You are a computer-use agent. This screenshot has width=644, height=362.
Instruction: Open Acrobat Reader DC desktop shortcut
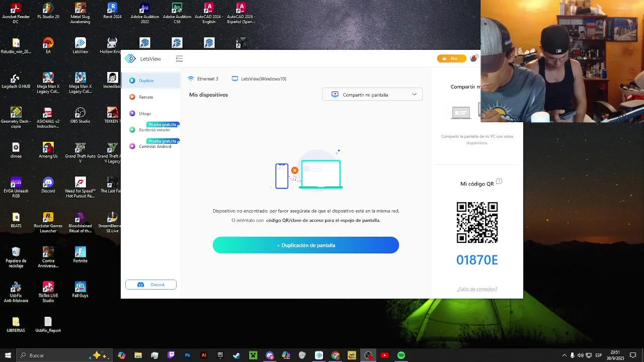pyautogui.click(x=16, y=13)
